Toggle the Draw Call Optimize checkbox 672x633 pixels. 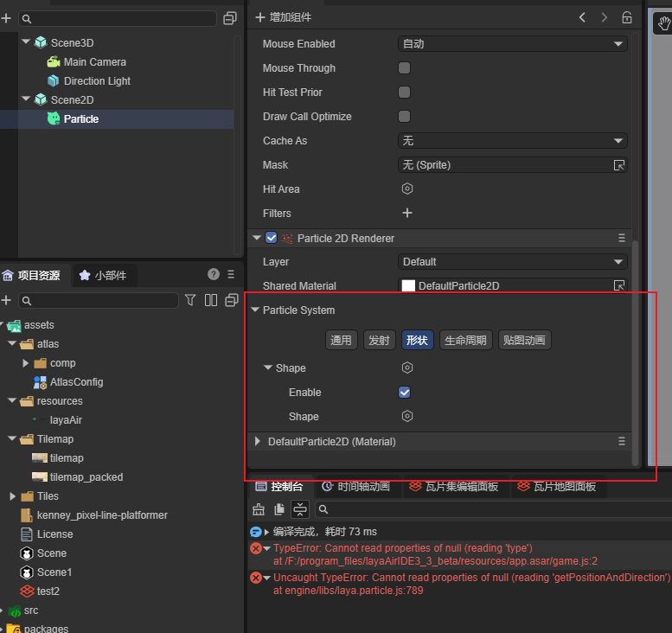tap(404, 117)
